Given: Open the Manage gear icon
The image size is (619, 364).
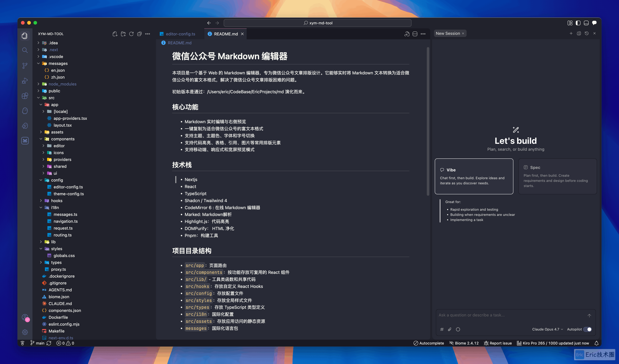Looking at the screenshot, I should tap(25, 332).
